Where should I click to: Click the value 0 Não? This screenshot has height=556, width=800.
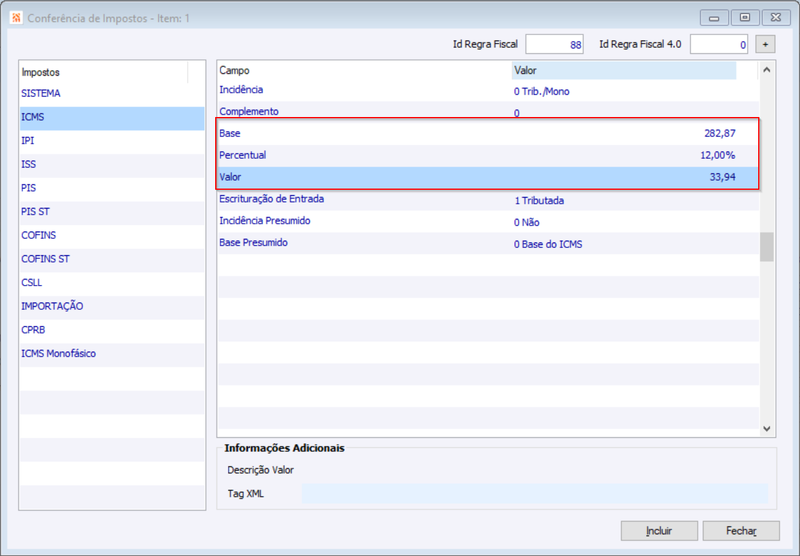click(527, 223)
